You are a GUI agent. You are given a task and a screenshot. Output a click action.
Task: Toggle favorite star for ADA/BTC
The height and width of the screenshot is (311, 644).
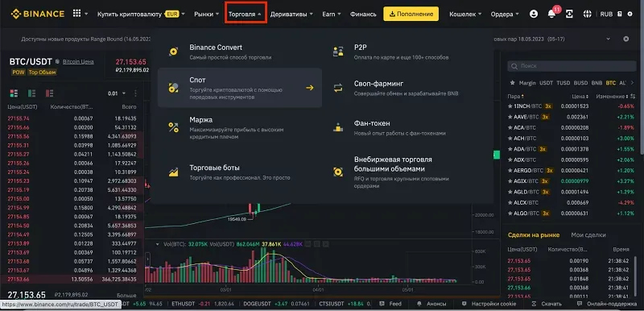pyautogui.click(x=510, y=149)
